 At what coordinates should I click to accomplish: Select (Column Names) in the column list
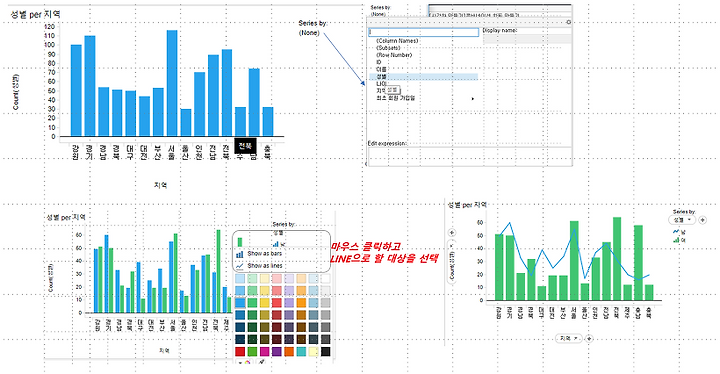pyautogui.click(x=397, y=41)
